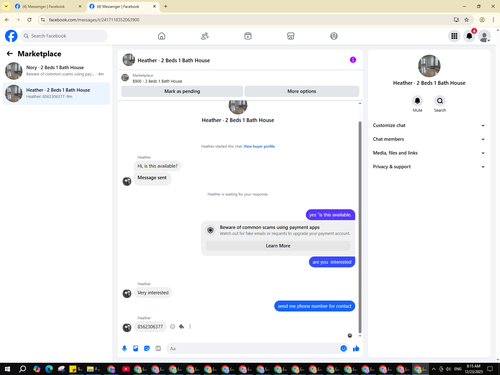
Task: Click Heather's profile picture in right panel
Action: [429, 66]
